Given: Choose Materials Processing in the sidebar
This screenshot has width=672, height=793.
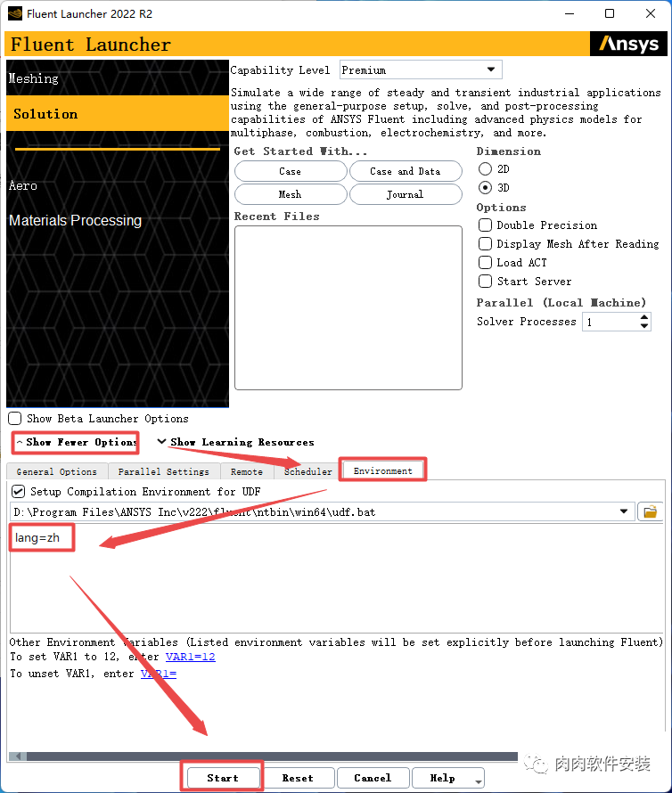Looking at the screenshot, I should point(75,220).
